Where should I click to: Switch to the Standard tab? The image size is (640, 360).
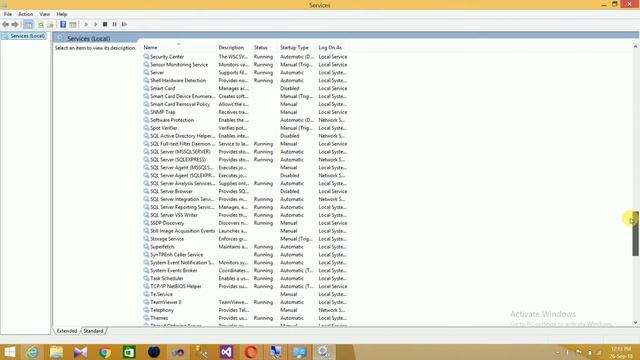(93, 331)
